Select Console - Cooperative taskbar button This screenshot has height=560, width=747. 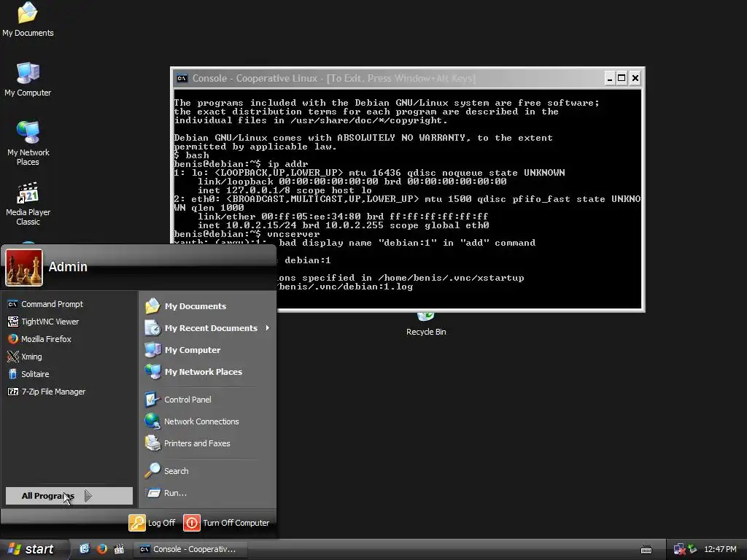pyautogui.click(x=190, y=549)
